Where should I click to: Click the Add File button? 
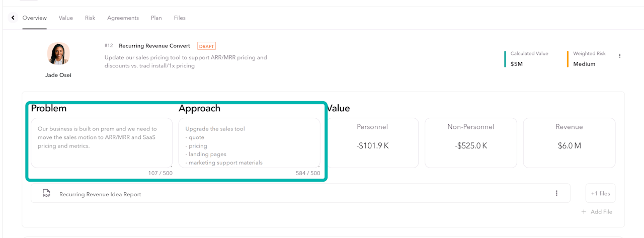pos(597,212)
